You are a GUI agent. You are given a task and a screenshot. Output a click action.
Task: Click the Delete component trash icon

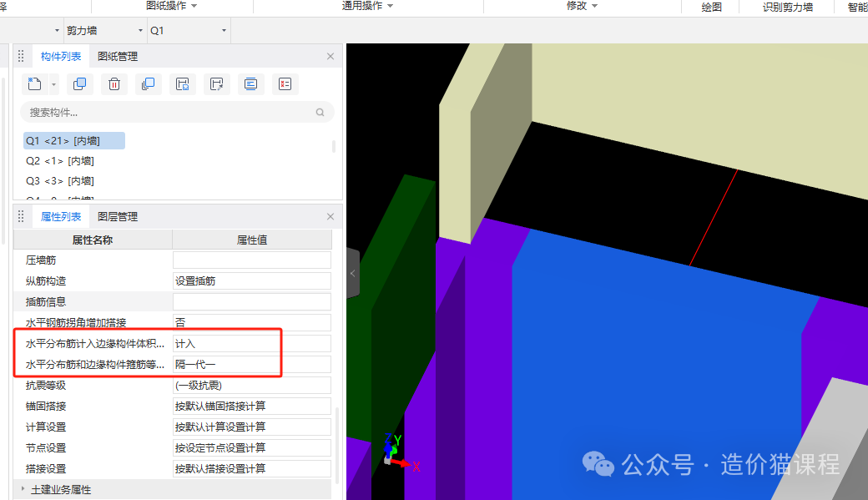pos(114,84)
